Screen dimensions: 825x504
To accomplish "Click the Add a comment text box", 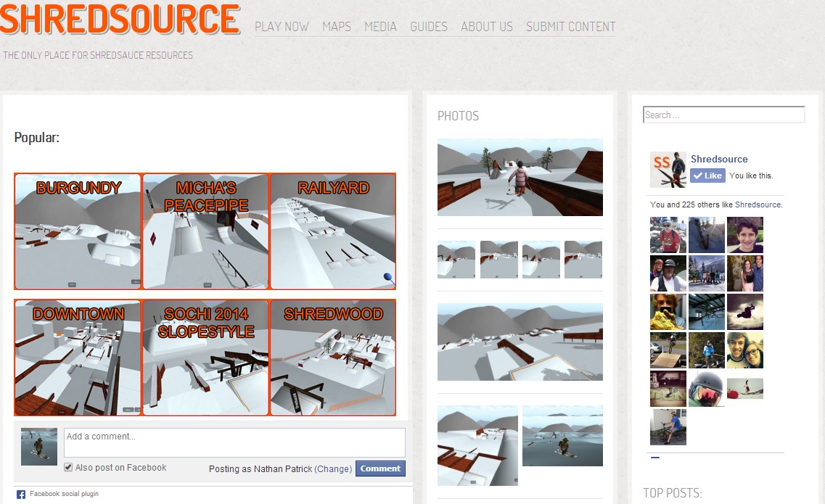I will [234, 442].
